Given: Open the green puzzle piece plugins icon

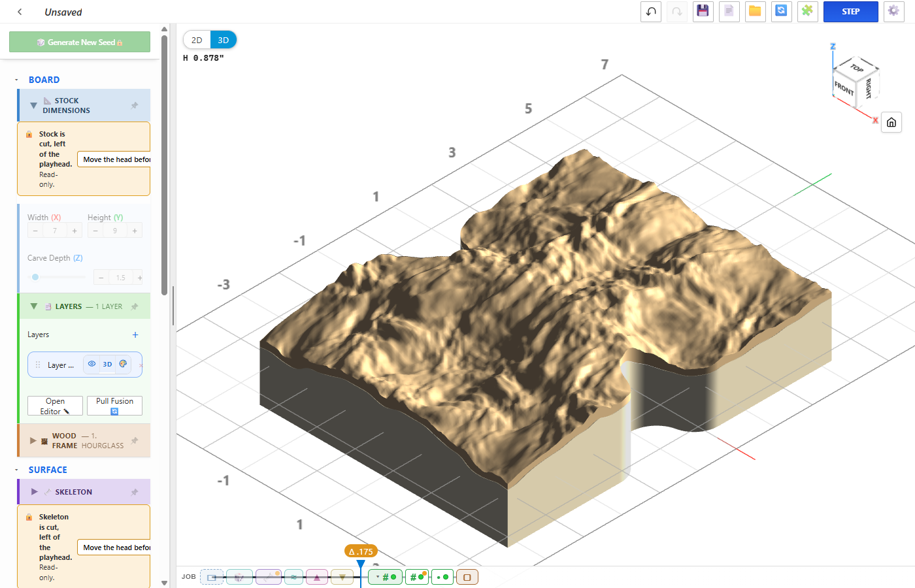Looking at the screenshot, I should [807, 12].
